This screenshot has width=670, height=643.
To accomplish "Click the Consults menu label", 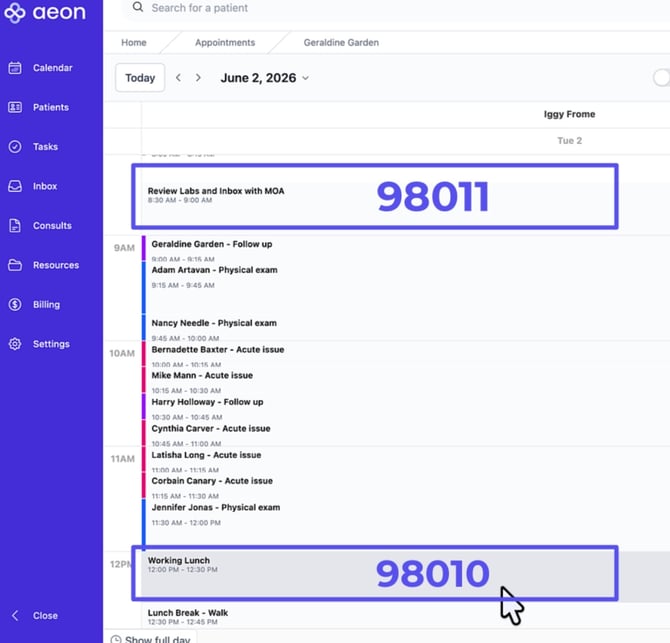I will coord(52,226).
